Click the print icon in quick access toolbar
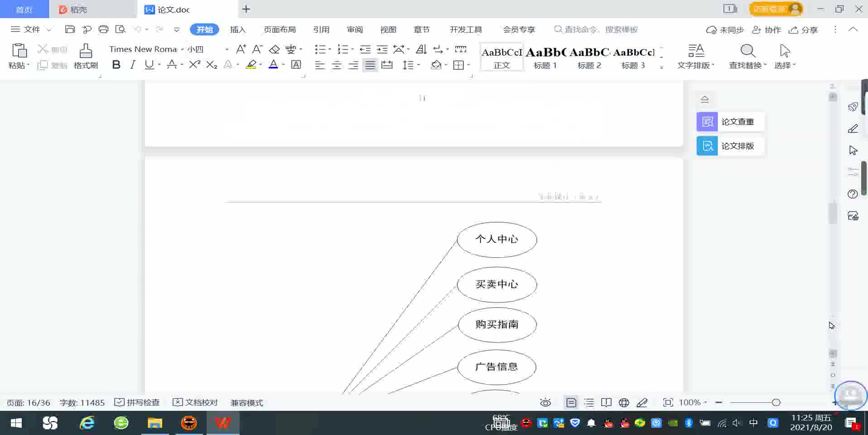The image size is (868, 435). 103,29
